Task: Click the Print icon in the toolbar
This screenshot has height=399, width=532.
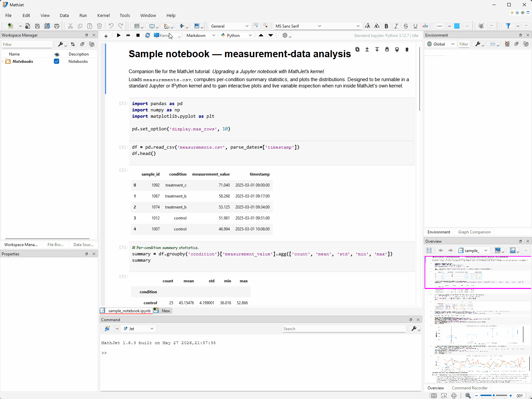Action: coord(57,26)
